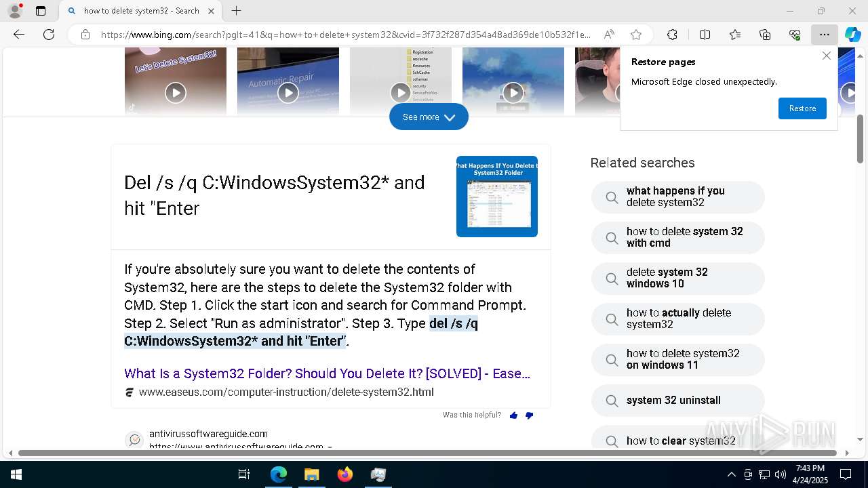Open File Explorer from taskbar
Image resolution: width=868 pixels, height=488 pixels.
311,474
